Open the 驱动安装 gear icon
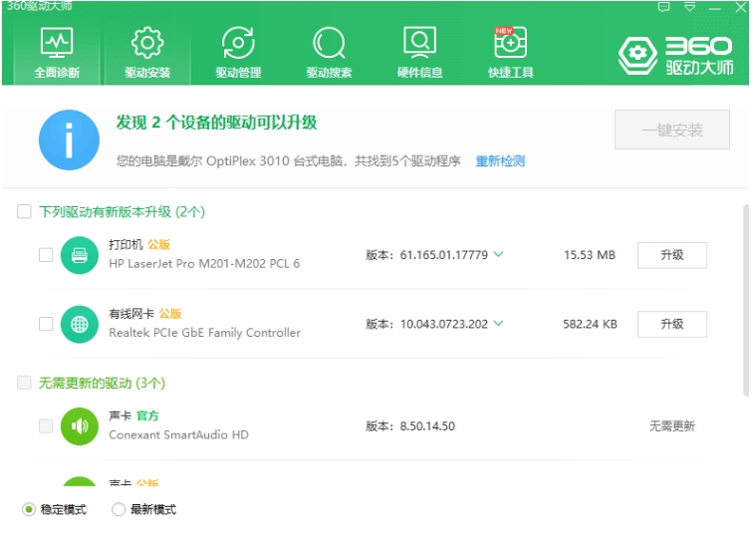Viewport: 756px width, 544px height. coord(147,43)
